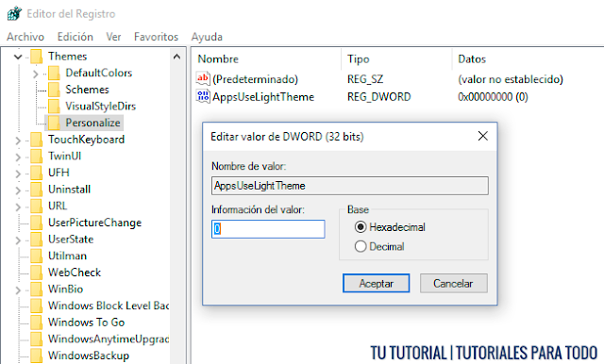Open the Edición menu
604x364 pixels.
pyautogui.click(x=75, y=37)
